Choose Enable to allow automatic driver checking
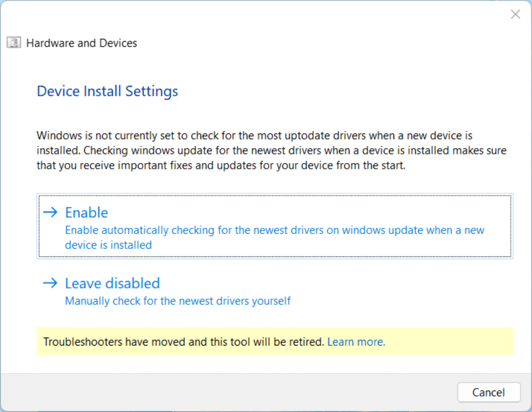Screen dimensions: 532x412 coord(86,212)
